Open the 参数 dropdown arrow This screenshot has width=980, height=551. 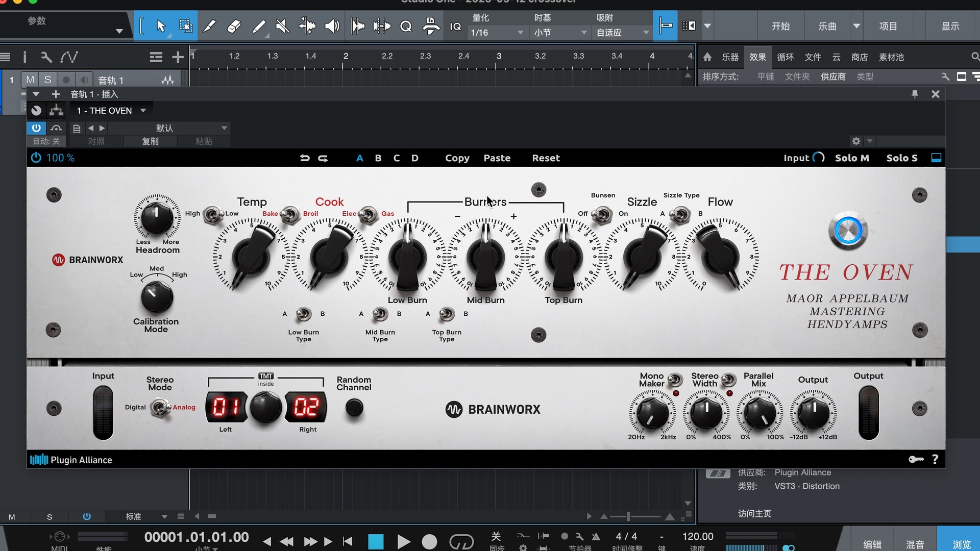tap(119, 31)
